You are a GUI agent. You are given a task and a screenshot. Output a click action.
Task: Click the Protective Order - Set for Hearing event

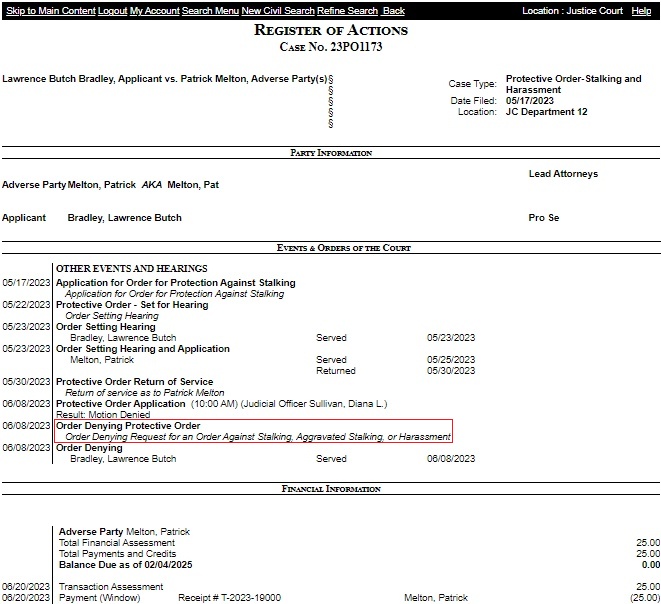(132, 305)
